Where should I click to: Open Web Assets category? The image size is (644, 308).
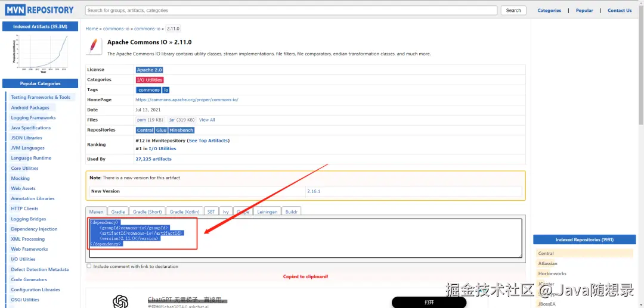[x=23, y=189]
